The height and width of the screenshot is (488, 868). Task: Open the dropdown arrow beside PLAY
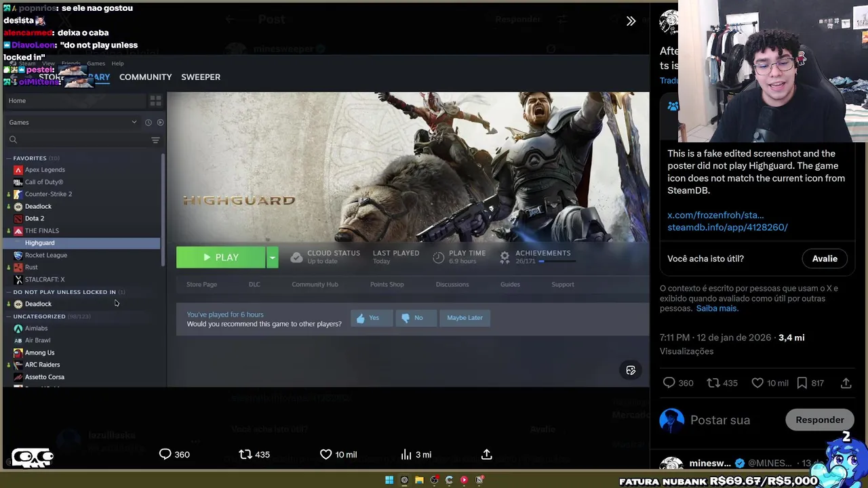point(272,258)
